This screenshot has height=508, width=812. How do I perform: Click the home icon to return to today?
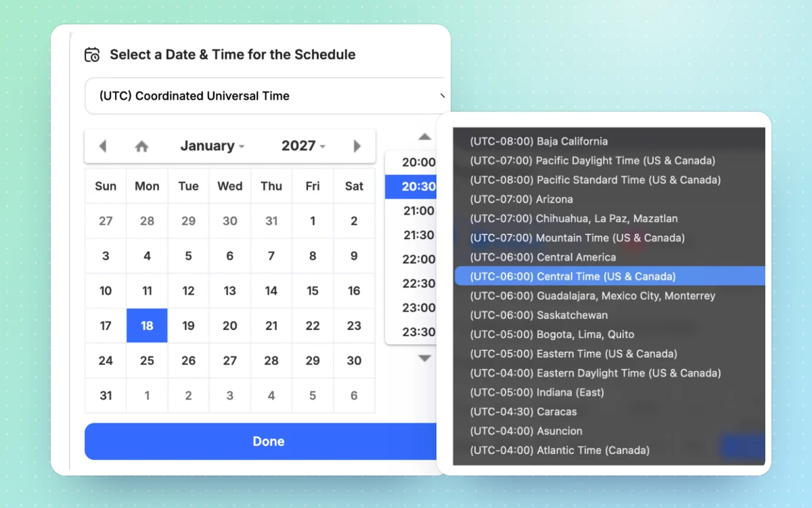(x=141, y=146)
